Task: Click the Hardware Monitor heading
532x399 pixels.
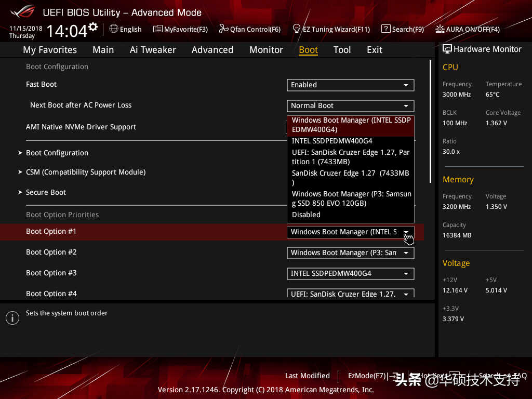Action: [487, 49]
